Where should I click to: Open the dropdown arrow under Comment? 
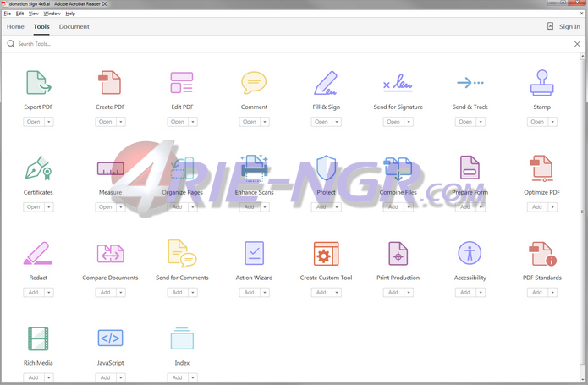(x=265, y=122)
